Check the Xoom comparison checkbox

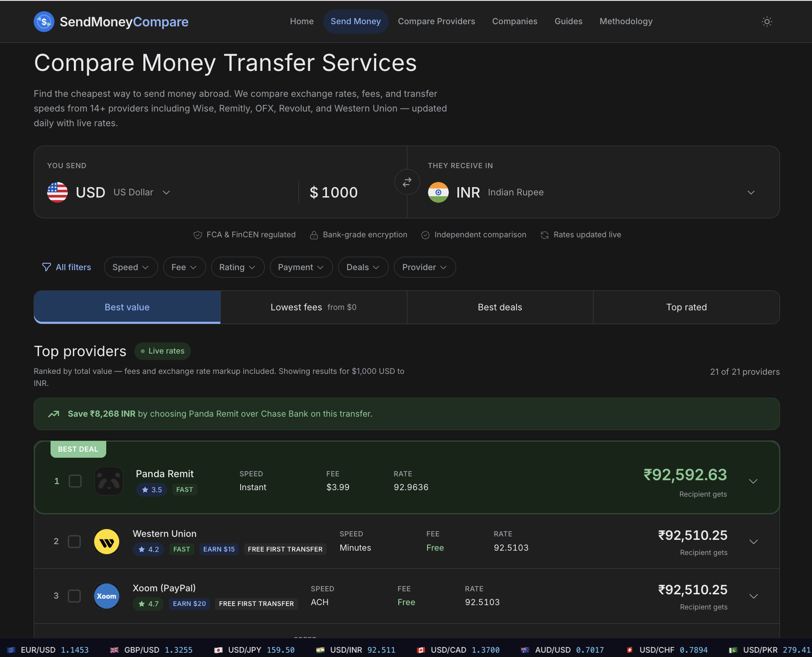click(x=74, y=596)
